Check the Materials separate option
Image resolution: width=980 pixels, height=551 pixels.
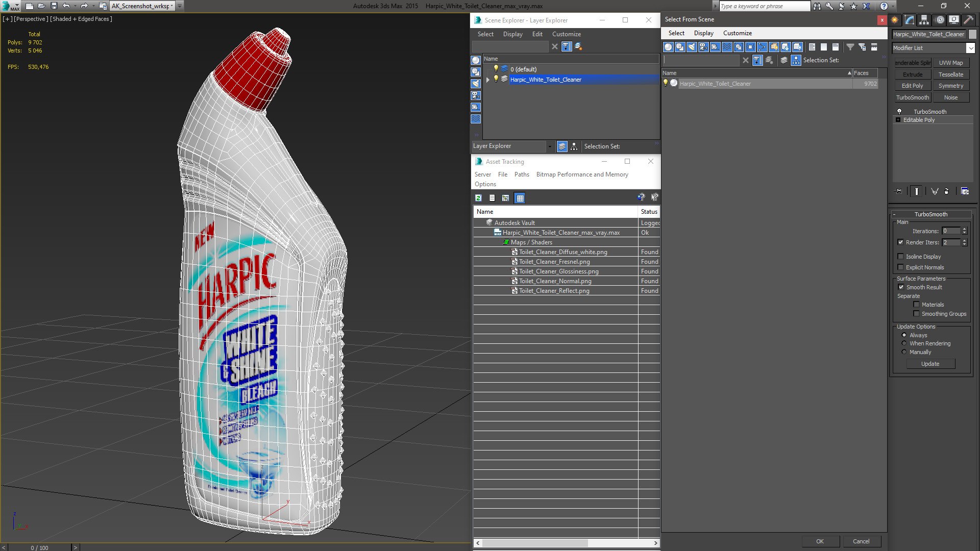coord(916,305)
